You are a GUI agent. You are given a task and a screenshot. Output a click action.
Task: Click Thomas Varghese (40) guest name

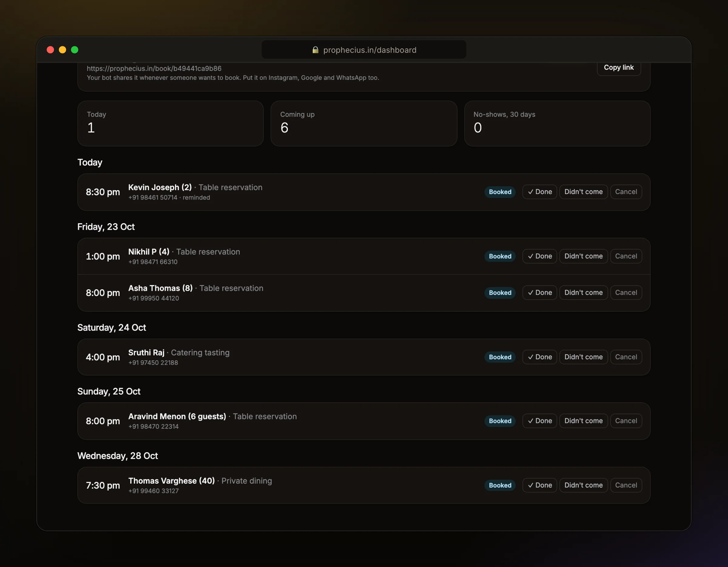click(x=172, y=481)
